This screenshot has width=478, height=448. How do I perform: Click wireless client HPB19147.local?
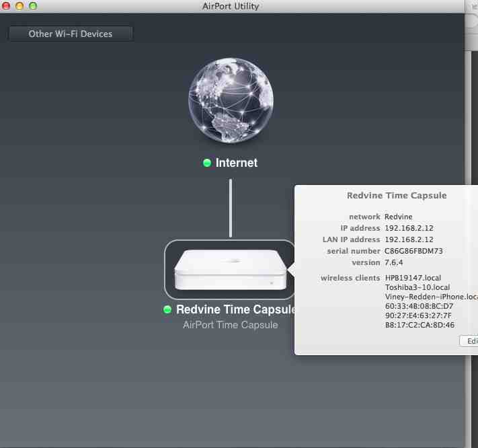413,278
